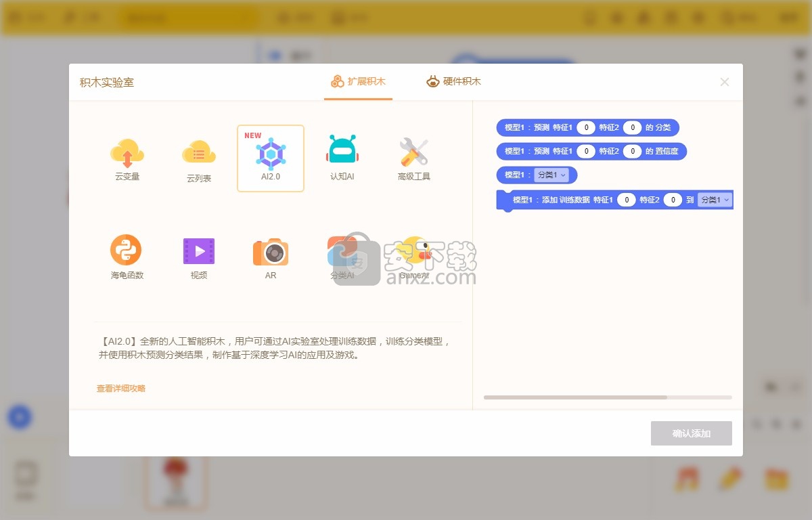Switch to the 硬件积木 tab
This screenshot has width=812, height=520.
click(x=453, y=82)
